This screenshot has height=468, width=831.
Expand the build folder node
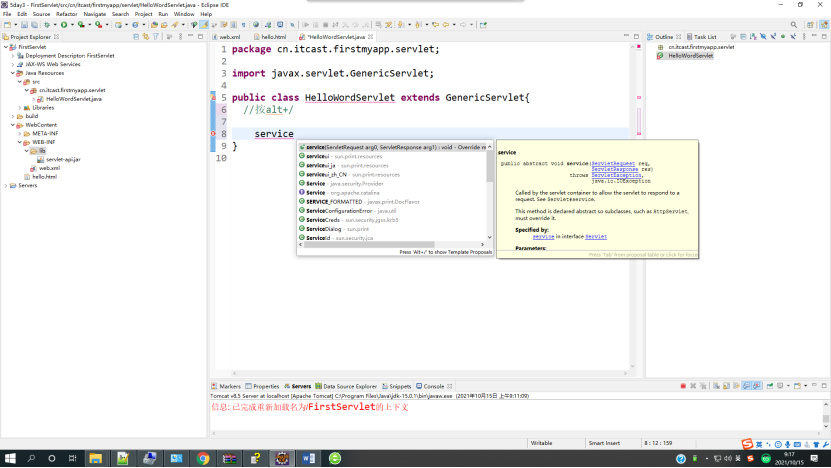pyautogui.click(x=13, y=116)
